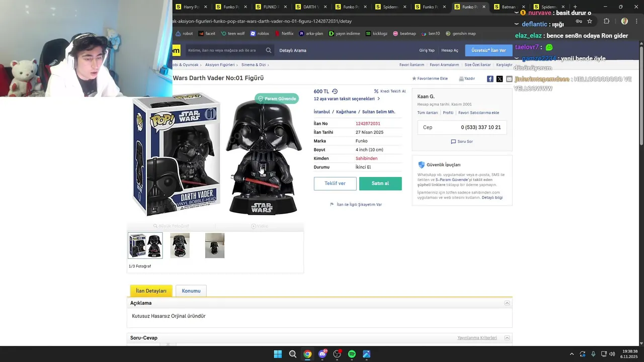Open a new browser tab
Viewport: 644px width, 362px height.
575,7
